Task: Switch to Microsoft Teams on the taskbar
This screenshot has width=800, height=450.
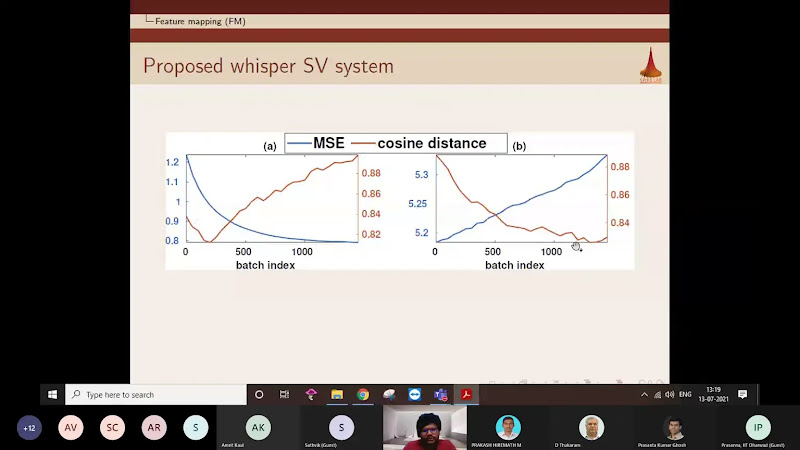Action: [x=440, y=394]
